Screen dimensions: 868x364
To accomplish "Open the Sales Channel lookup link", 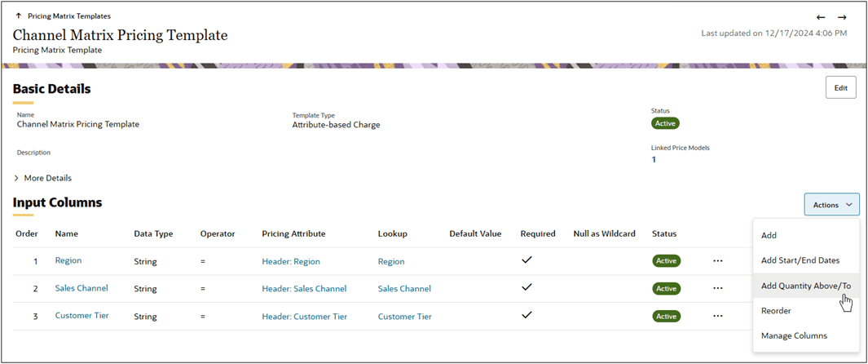I will tap(404, 289).
